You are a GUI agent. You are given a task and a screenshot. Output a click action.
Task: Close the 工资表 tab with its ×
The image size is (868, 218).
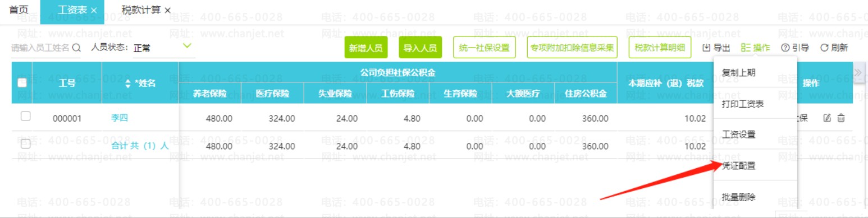click(94, 11)
